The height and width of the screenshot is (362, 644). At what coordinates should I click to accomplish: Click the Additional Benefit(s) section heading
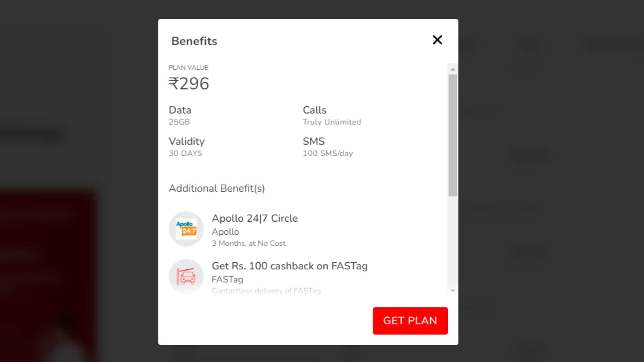[x=217, y=188]
